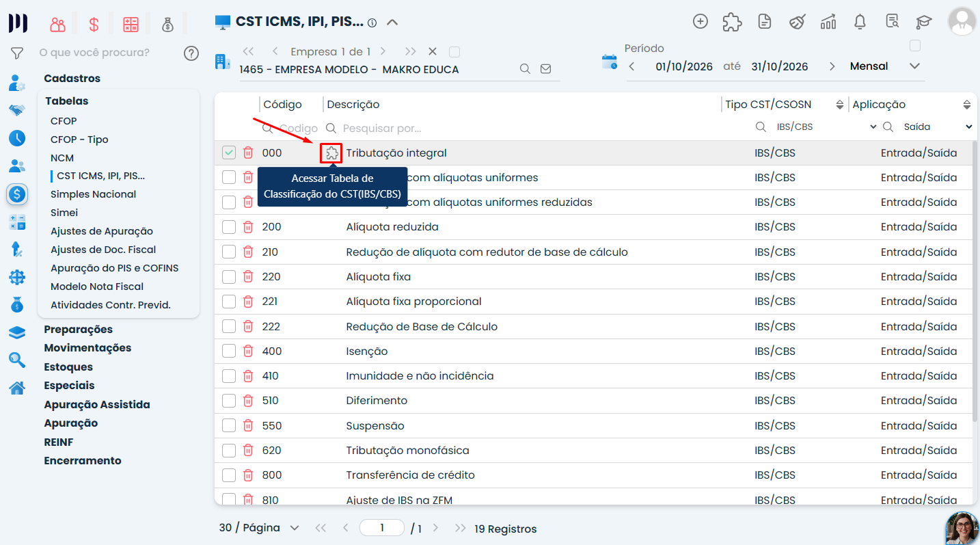Screen dimensions: 980x545
Task: Open the help question mark icon
Action: click(x=191, y=53)
